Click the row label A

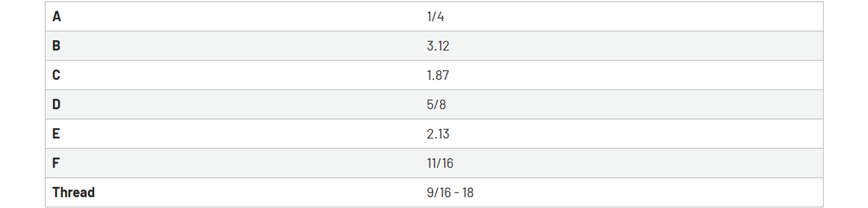[57, 16]
